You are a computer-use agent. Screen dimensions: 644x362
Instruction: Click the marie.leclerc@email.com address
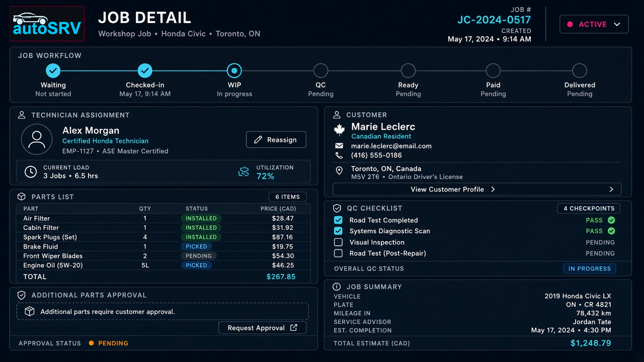tap(391, 146)
